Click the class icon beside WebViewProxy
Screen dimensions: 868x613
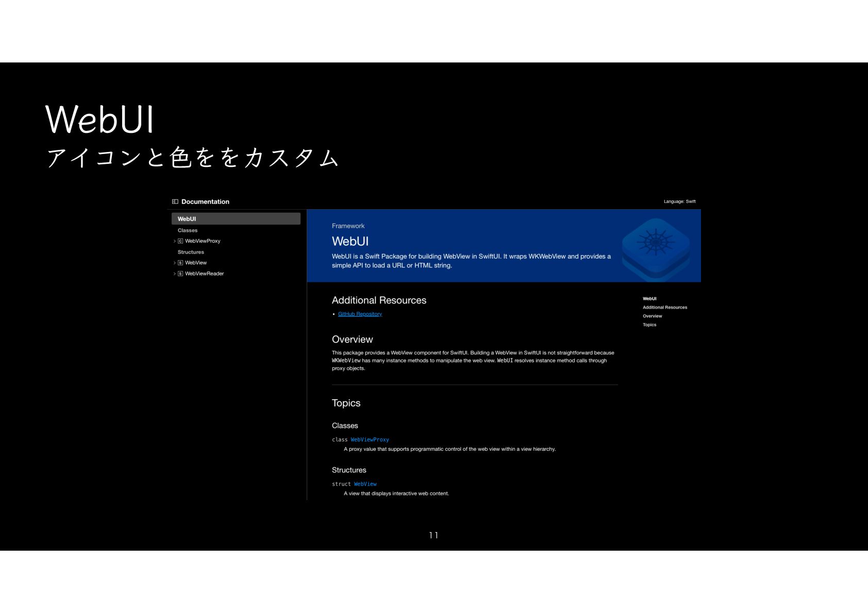pos(180,241)
